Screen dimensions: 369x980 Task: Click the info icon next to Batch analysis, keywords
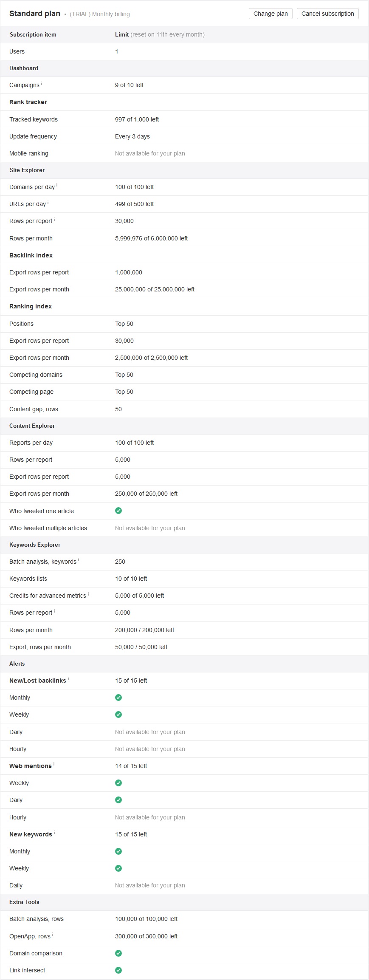[x=79, y=560]
